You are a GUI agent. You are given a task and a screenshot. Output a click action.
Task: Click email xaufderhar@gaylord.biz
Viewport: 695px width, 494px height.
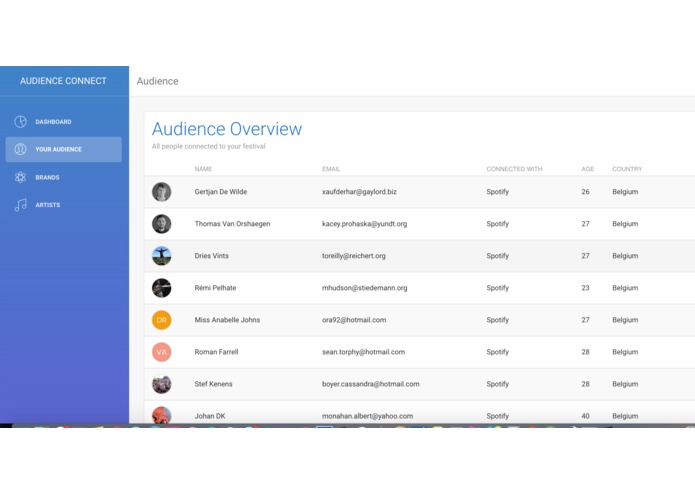pyautogui.click(x=359, y=192)
